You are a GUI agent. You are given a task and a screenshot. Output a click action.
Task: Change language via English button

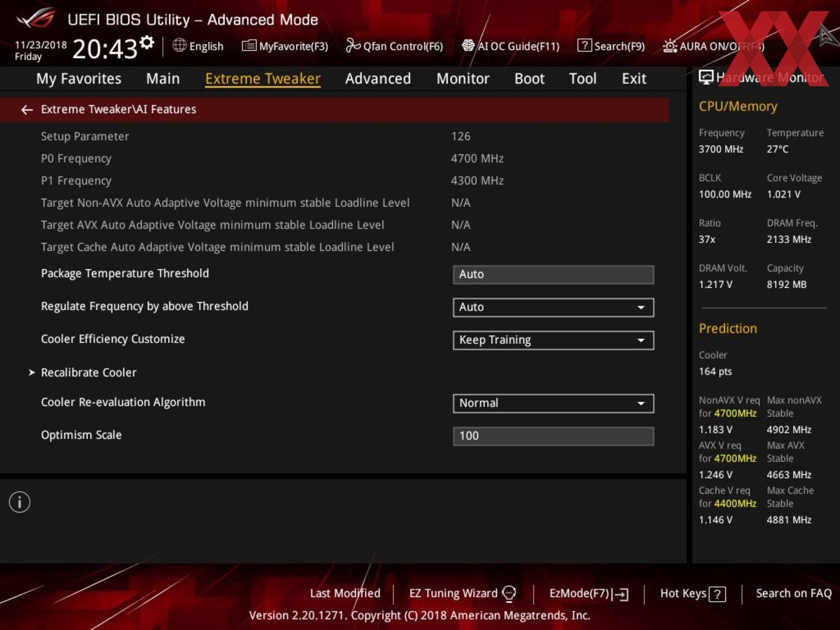pyautogui.click(x=198, y=46)
